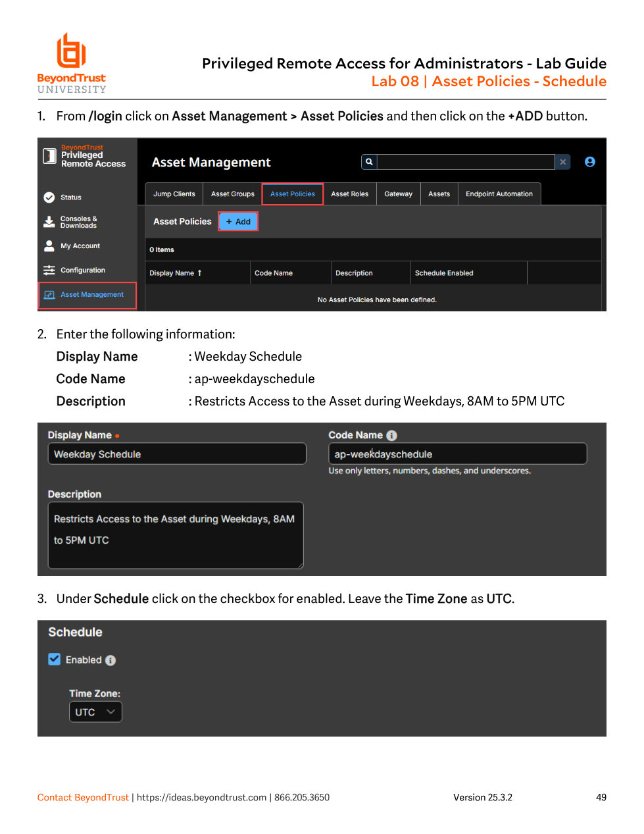Clear the search box with X icon

point(563,162)
